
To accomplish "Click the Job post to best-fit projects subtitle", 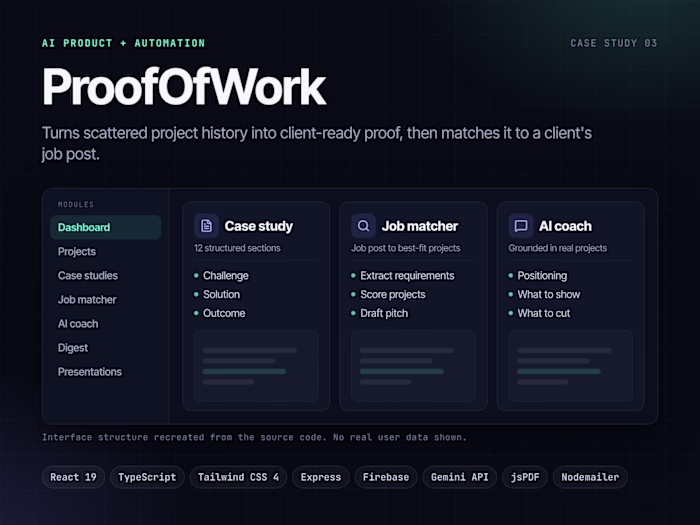I will [x=405, y=248].
